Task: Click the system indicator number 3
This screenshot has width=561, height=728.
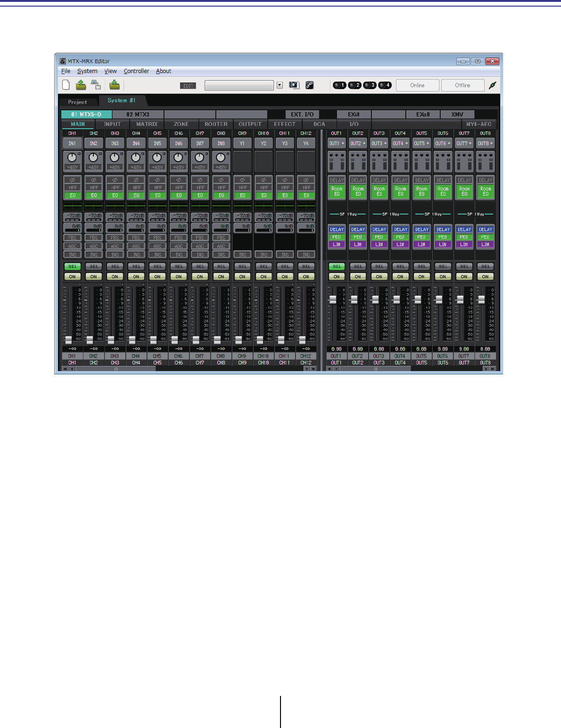Action: 370,85
